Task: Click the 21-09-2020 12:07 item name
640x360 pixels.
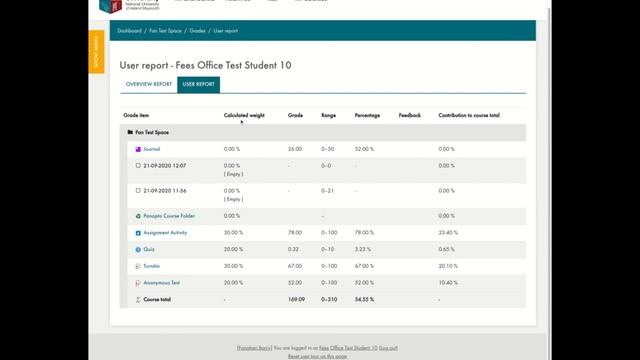Action: coord(164,166)
